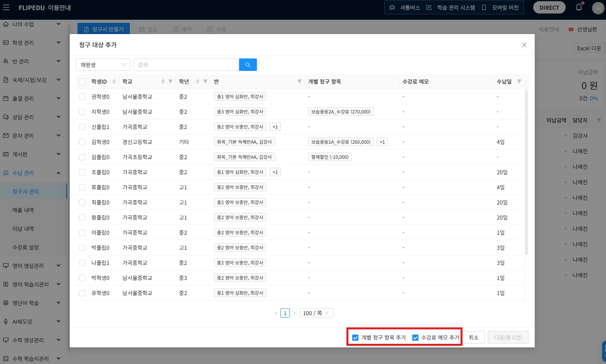606x364 pixels.
Task: Open the hamburger menu icon
Action: 6,8
